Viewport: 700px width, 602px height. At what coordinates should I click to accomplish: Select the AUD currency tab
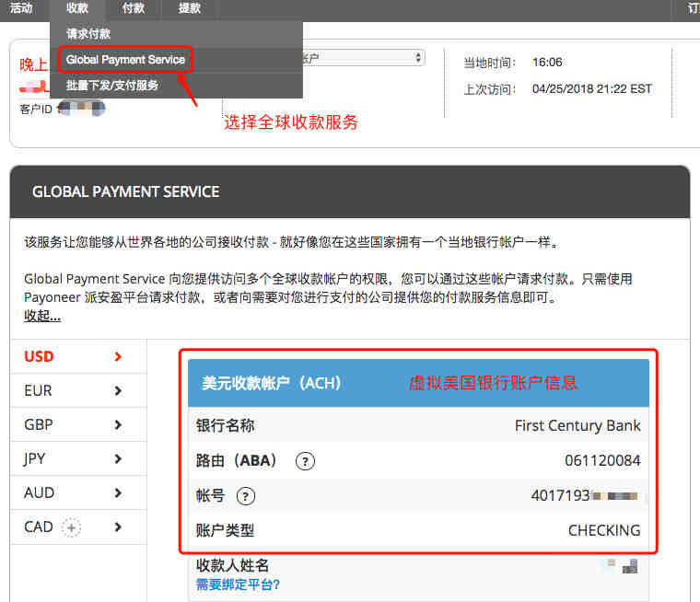[78, 492]
